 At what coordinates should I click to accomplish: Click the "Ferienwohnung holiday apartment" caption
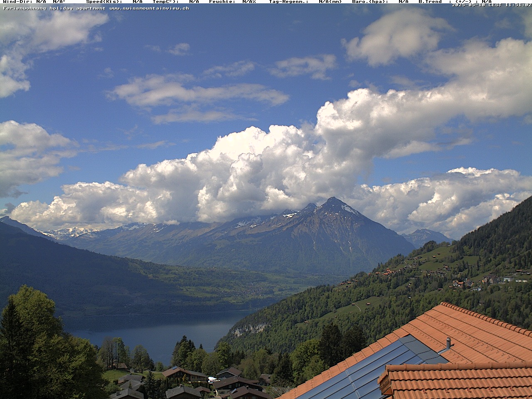pyautogui.click(x=54, y=8)
